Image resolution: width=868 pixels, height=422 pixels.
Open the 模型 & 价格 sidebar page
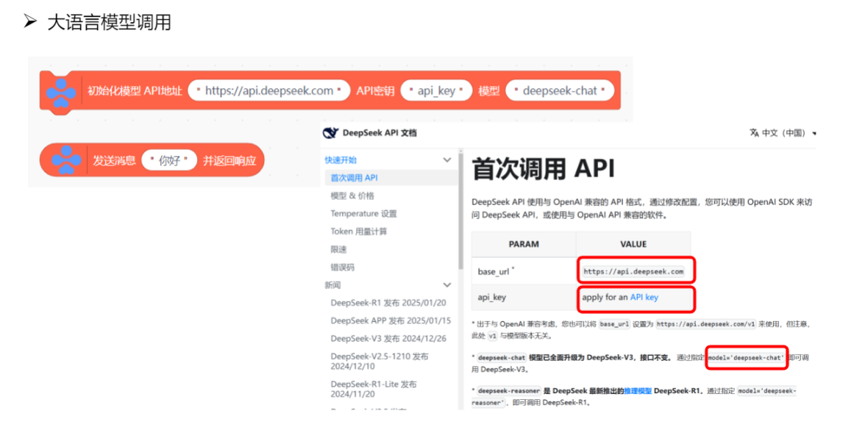352,196
